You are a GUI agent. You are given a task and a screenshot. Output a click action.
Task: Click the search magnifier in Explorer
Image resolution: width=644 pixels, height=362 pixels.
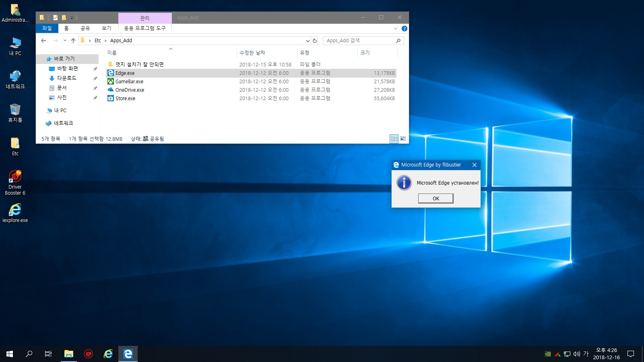[x=398, y=41]
